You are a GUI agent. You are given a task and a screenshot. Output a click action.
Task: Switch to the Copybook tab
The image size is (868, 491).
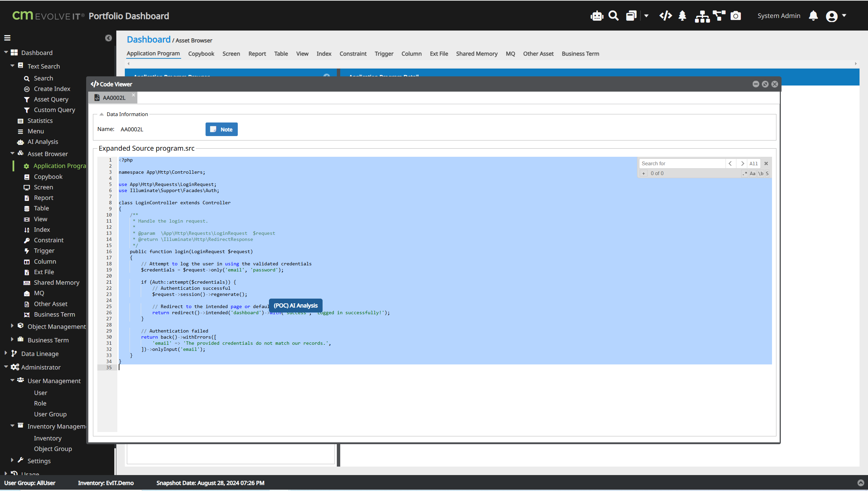(x=201, y=54)
